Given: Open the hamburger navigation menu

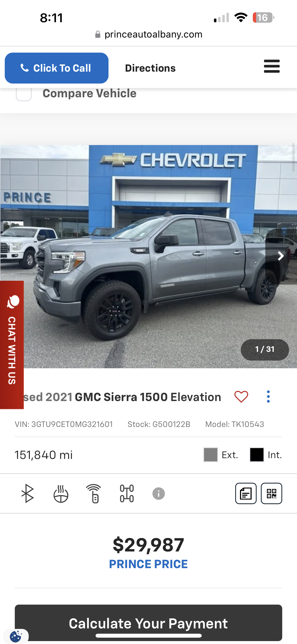Looking at the screenshot, I should [x=272, y=66].
